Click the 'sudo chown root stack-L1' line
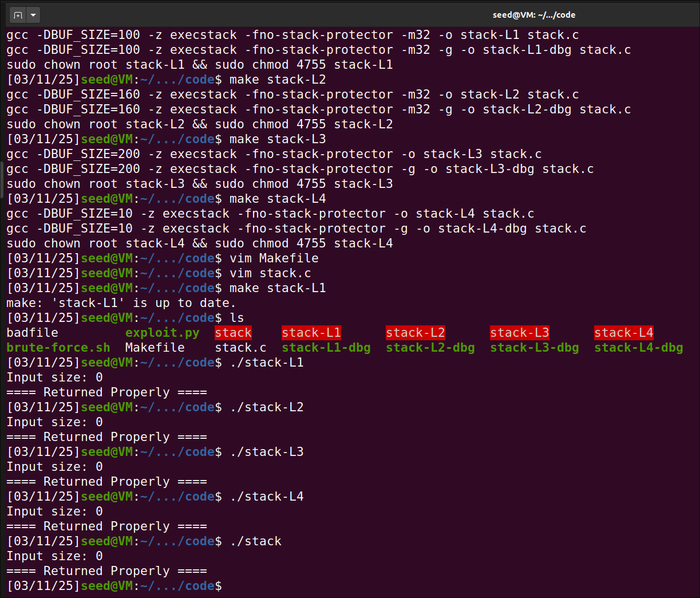 pyautogui.click(x=200, y=65)
